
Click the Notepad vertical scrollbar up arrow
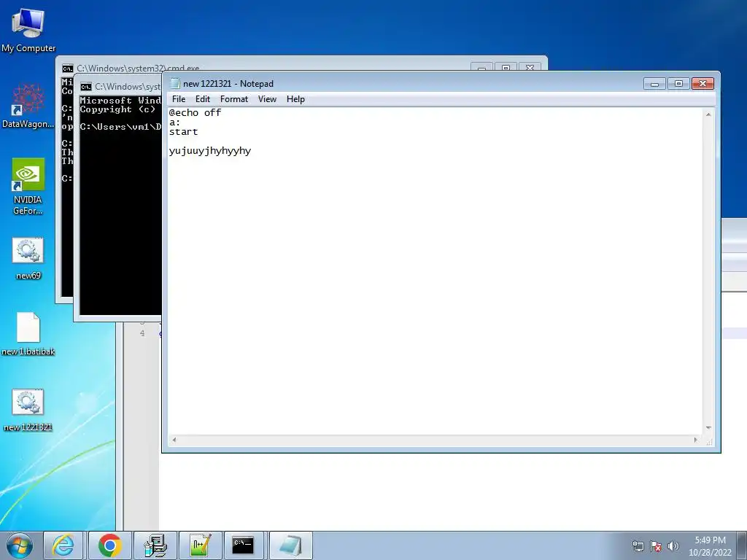pos(708,114)
